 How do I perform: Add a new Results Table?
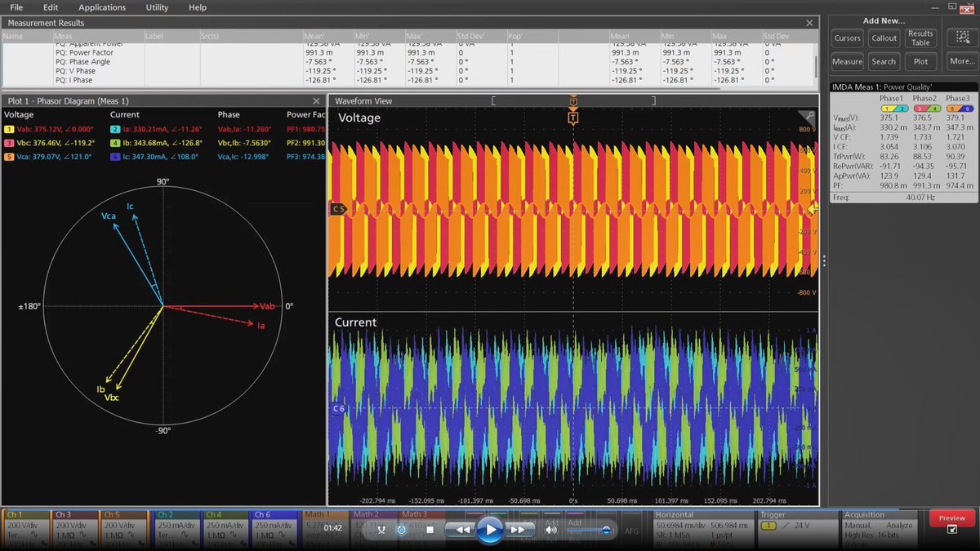point(920,38)
